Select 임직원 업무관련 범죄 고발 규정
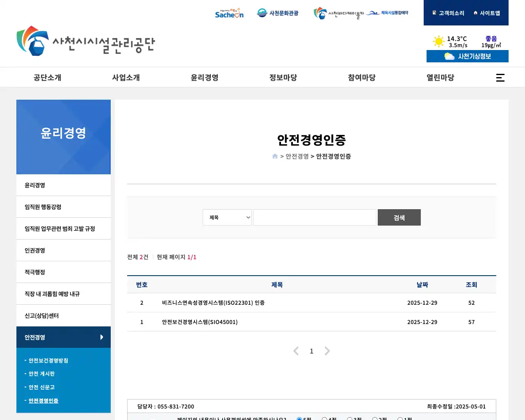 pyautogui.click(x=64, y=229)
